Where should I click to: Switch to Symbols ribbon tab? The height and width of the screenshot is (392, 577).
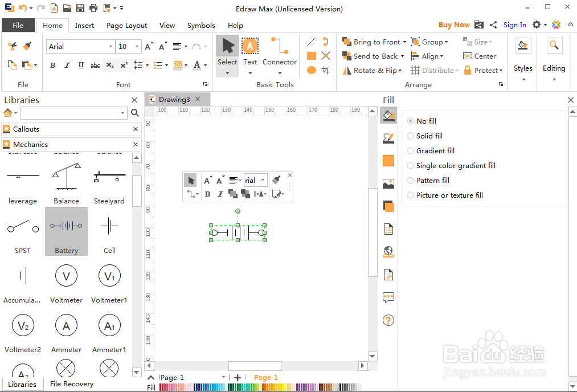tap(201, 26)
